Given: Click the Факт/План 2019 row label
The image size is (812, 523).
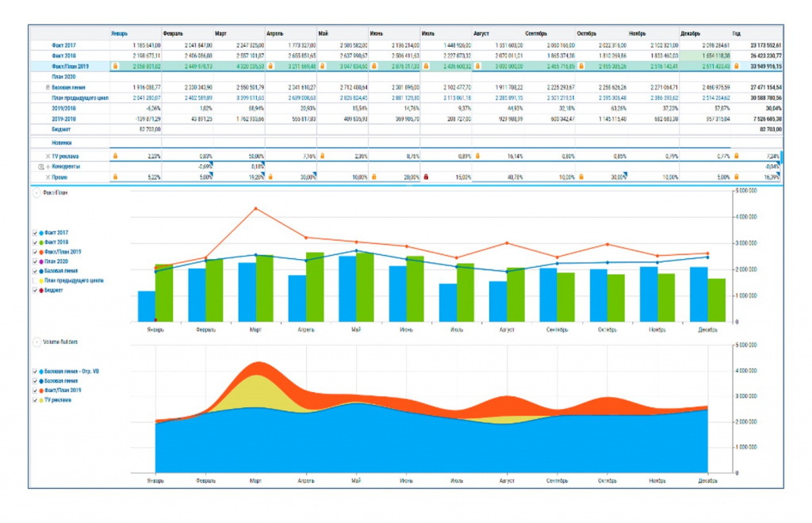Looking at the screenshot, I should pyautogui.click(x=70, y=67).
